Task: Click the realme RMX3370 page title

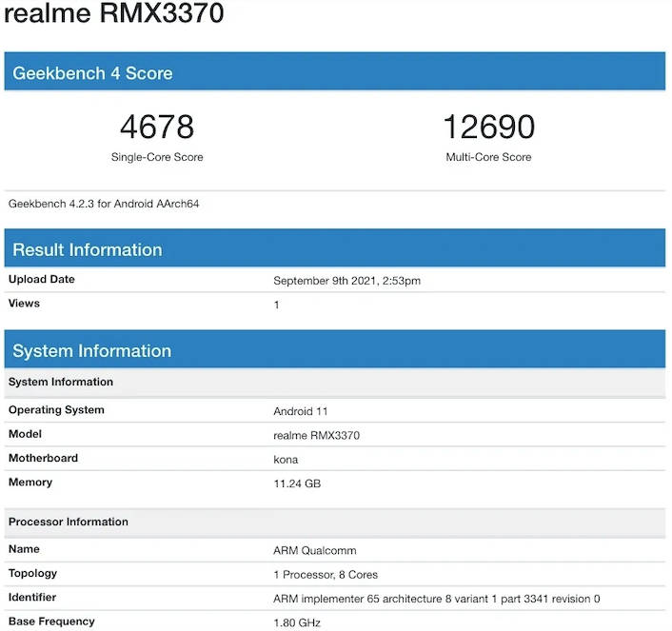Action: pyautogui.click(x=114, y=15)
